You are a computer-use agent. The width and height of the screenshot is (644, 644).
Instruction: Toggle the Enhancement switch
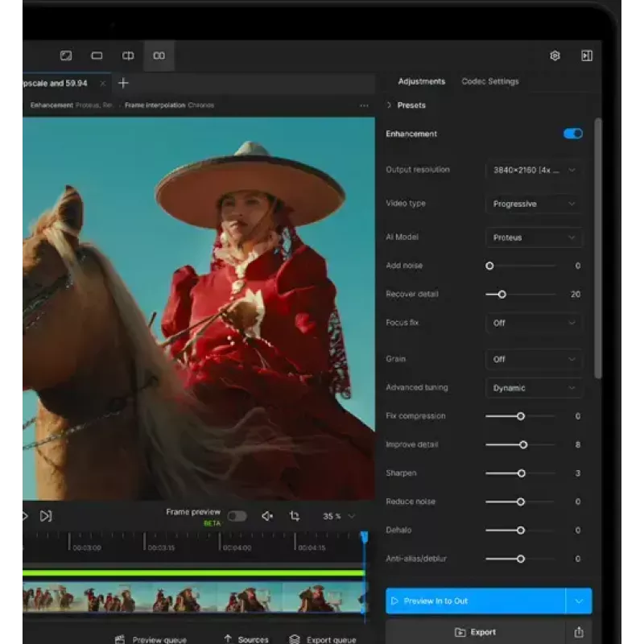[573, 134]
